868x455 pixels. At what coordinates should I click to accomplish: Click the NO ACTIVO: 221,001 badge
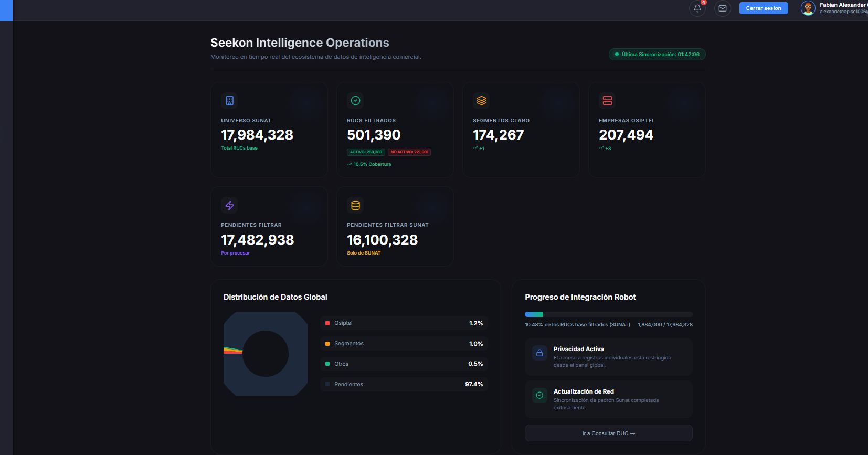[x=409, y=152]
